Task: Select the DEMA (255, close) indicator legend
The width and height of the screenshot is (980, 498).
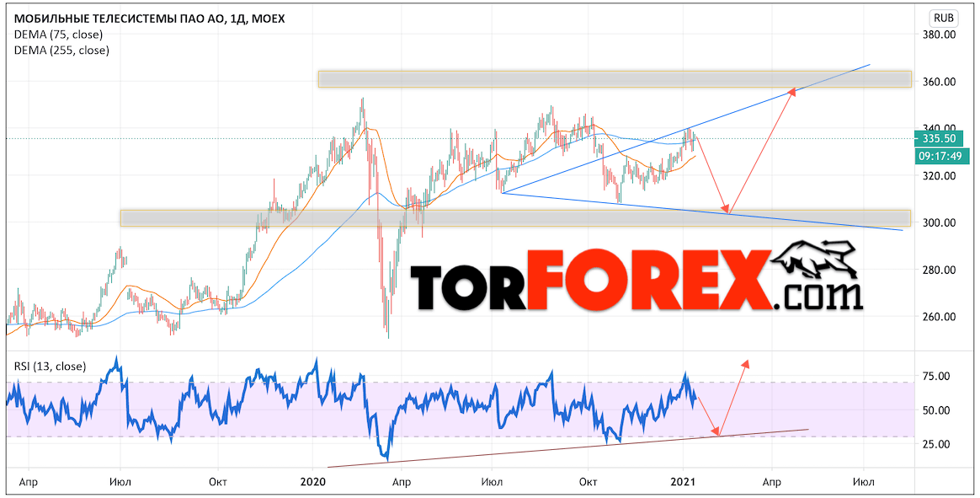Action: (x=61, y=51)
